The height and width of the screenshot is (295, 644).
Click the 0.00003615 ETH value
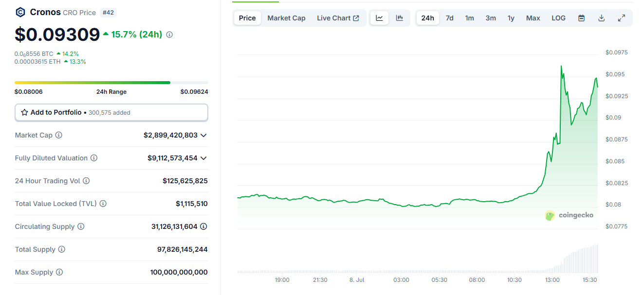click(x=37, y=62)
